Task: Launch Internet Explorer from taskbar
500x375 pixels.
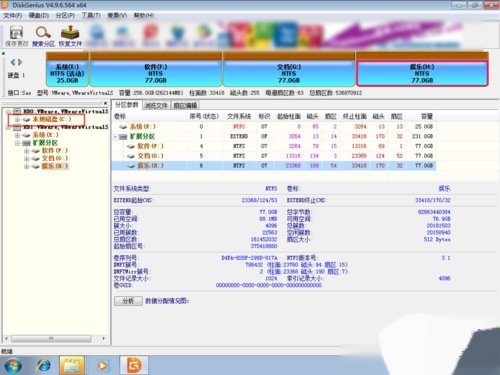Action: point(44,366)
